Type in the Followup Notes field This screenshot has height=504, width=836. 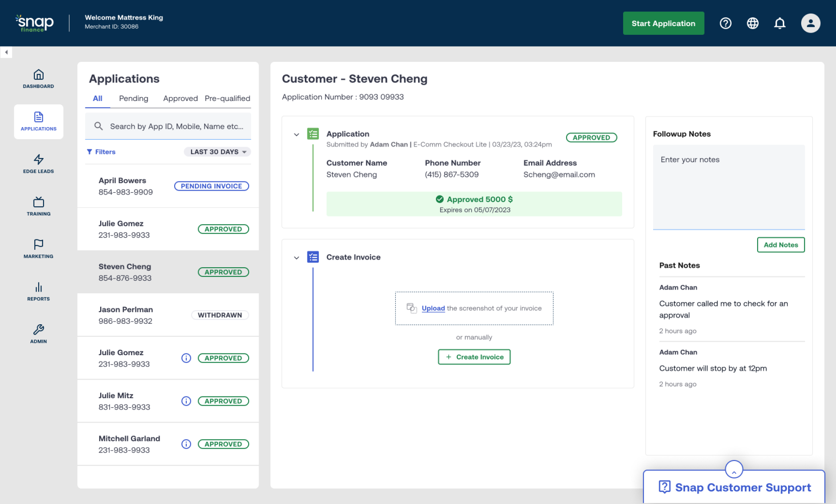coord(728,187)
